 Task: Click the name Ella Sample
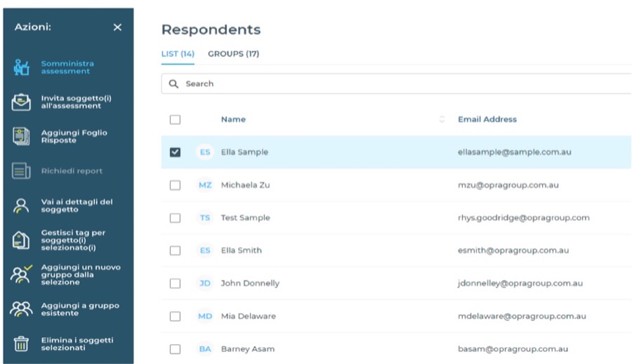(x=244, y=152)
